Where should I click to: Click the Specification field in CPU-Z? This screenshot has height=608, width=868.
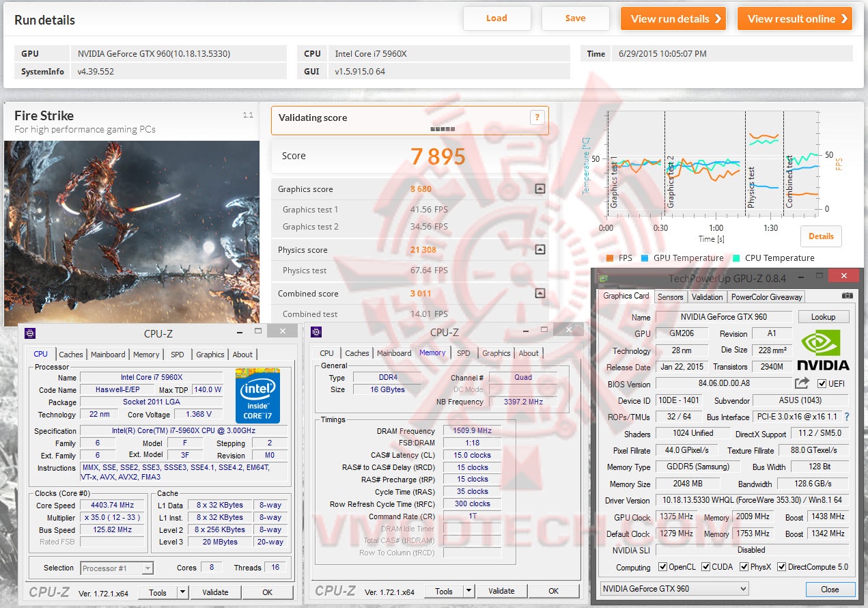click(184, 431)
